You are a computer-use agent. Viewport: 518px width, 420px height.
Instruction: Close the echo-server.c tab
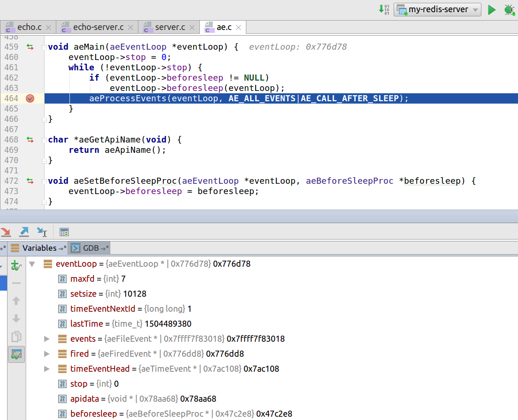coord(130,28)
